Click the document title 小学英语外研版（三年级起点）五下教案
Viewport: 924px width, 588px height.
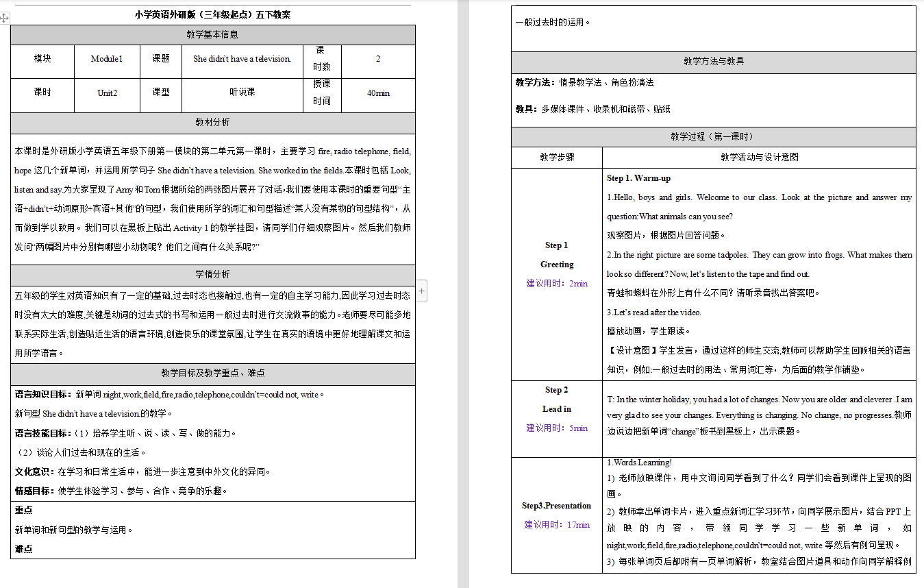pos(212,14)
